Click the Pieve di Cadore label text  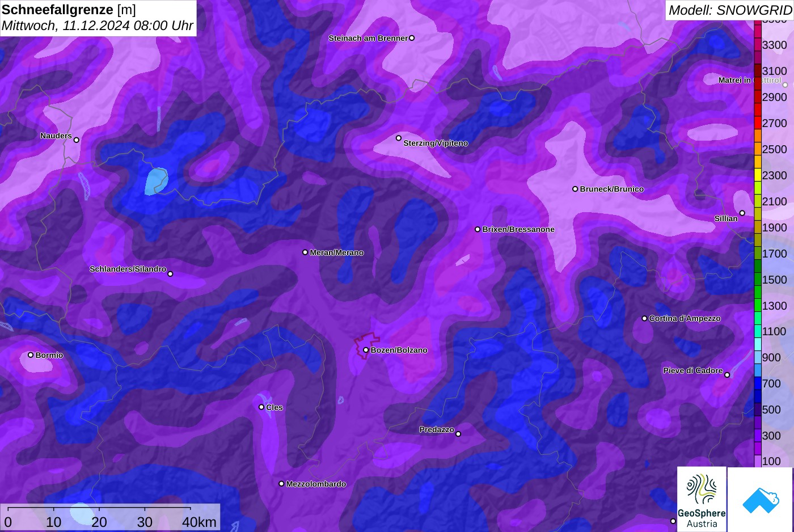(693, 370)
